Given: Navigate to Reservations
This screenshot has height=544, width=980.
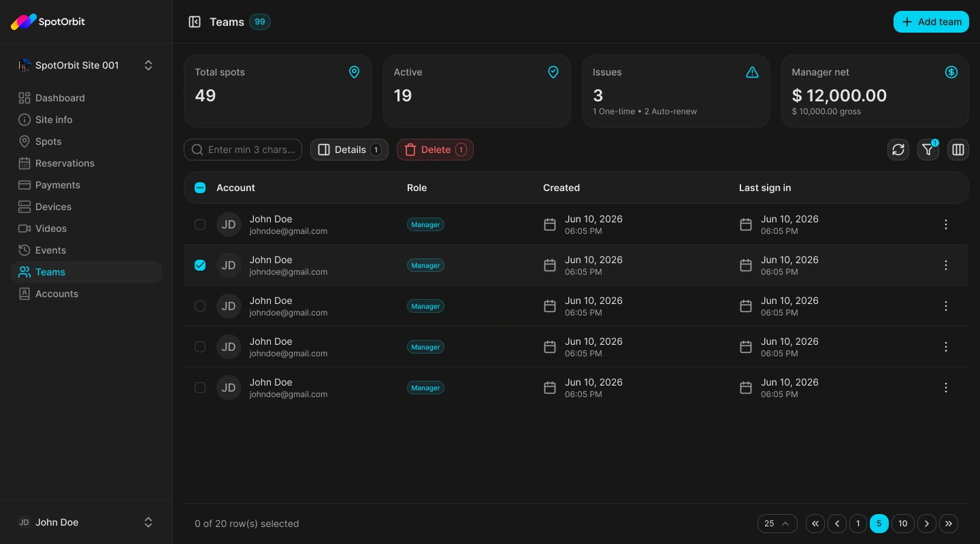Looking at the screenshot, I should coord(86,163).
